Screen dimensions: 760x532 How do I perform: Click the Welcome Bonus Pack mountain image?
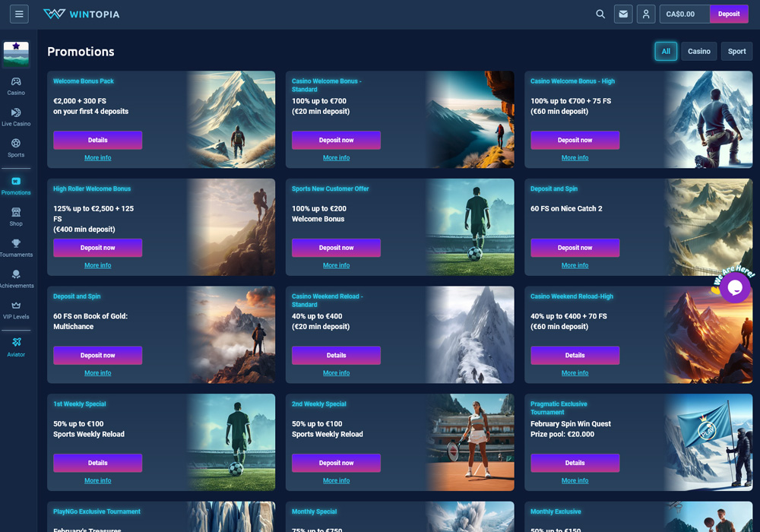click(231, 119)
